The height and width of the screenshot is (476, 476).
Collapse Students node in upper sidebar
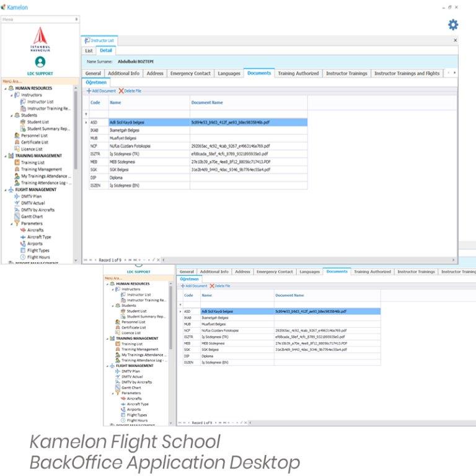coord(12,116)
